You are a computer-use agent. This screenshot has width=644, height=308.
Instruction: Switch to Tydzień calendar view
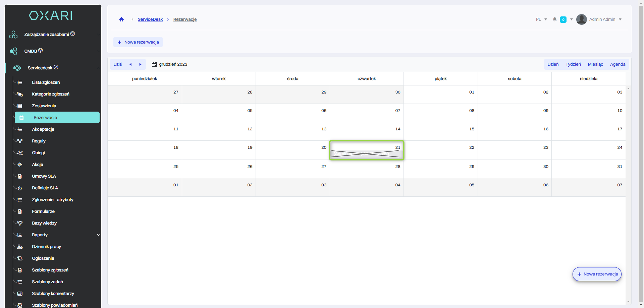pyautogui.click(x=573, y=64)
